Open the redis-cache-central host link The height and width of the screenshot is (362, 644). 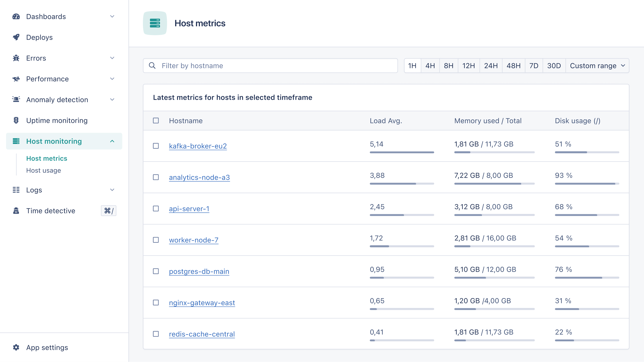[202, 334]
